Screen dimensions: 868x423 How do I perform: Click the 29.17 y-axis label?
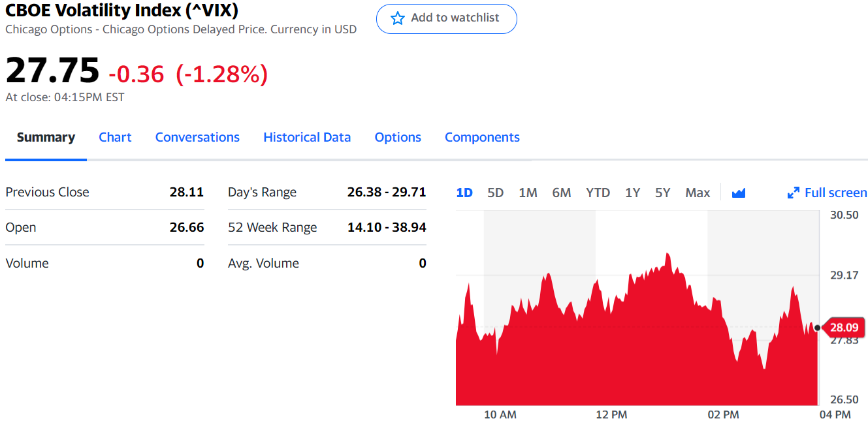844,275
